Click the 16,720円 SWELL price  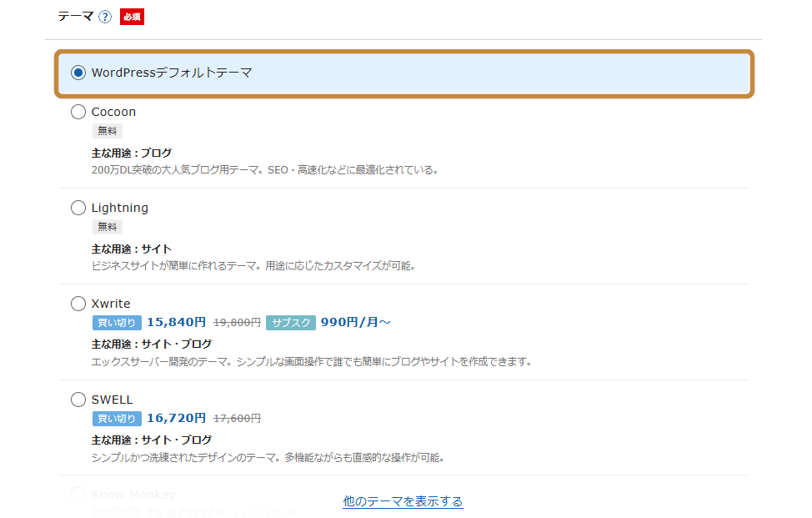pos(177,418)
